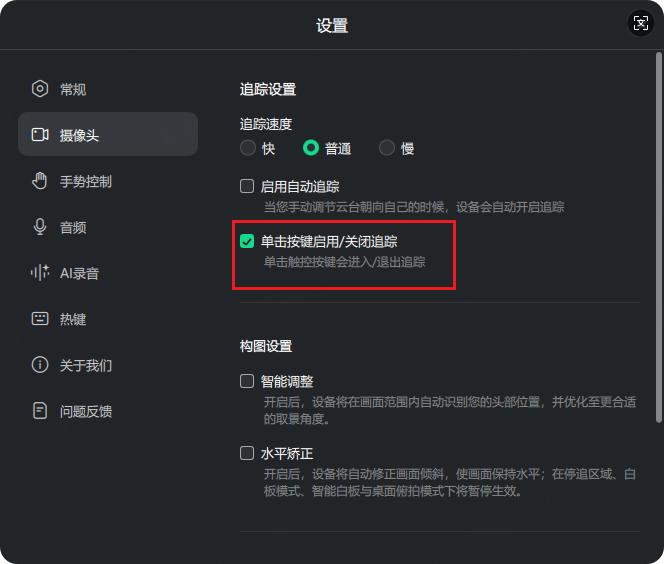Select the 慢 tracking speed option
The width and height of the screenshot is (664, 564).
(387, 148)
